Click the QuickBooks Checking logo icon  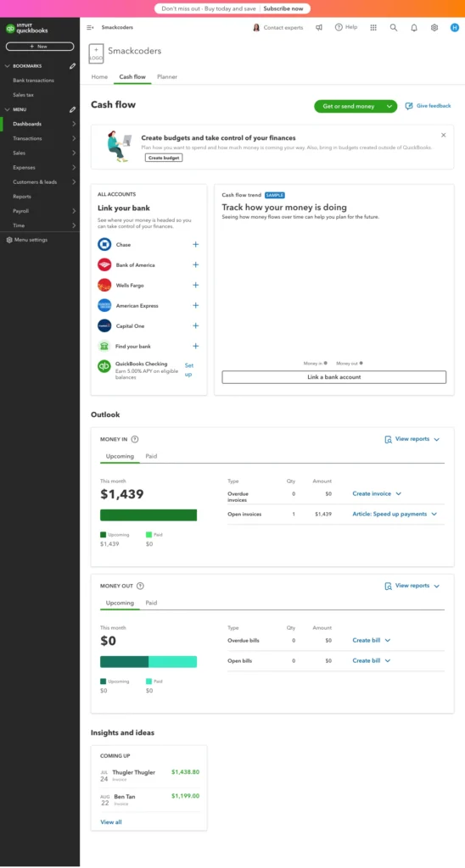point(104,366)
